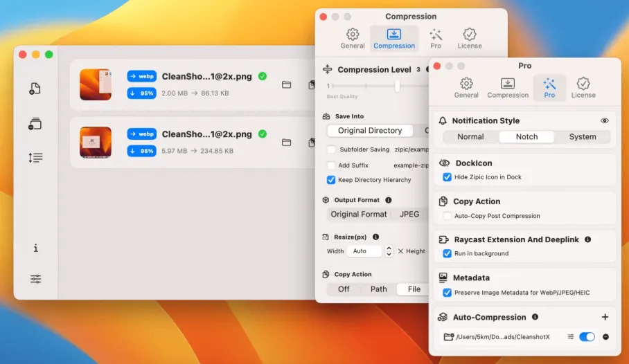The image size is (629, 364).
Task: Choose Normal notification style
Action: [470, 137]
